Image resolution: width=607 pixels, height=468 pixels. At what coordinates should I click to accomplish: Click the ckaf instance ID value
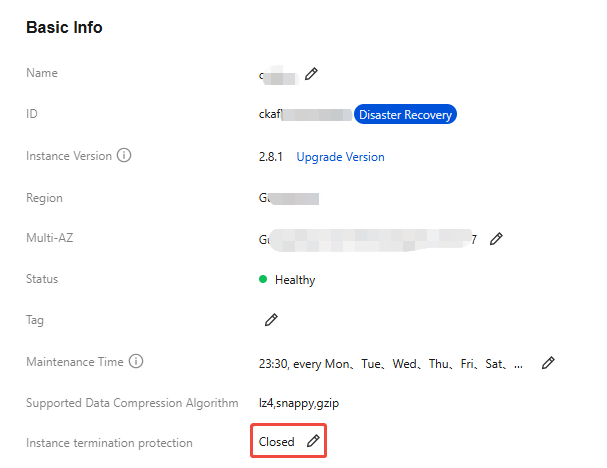point(270,115)
